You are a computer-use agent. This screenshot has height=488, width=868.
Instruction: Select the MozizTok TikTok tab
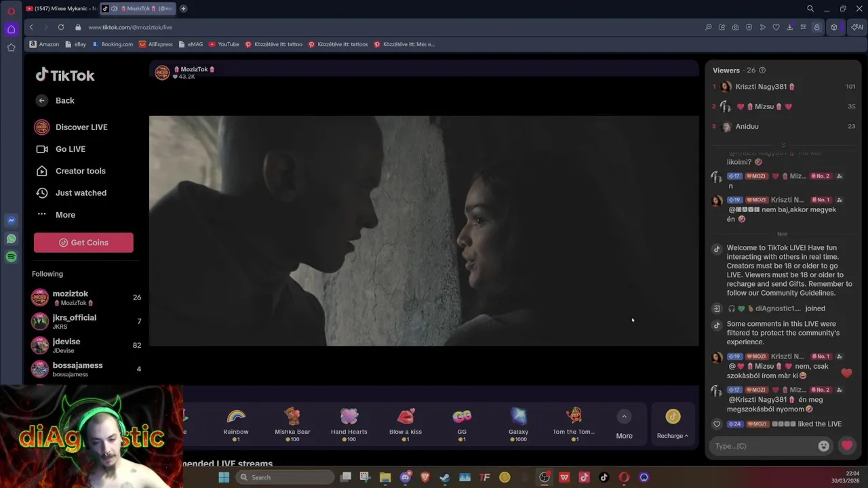137,9
